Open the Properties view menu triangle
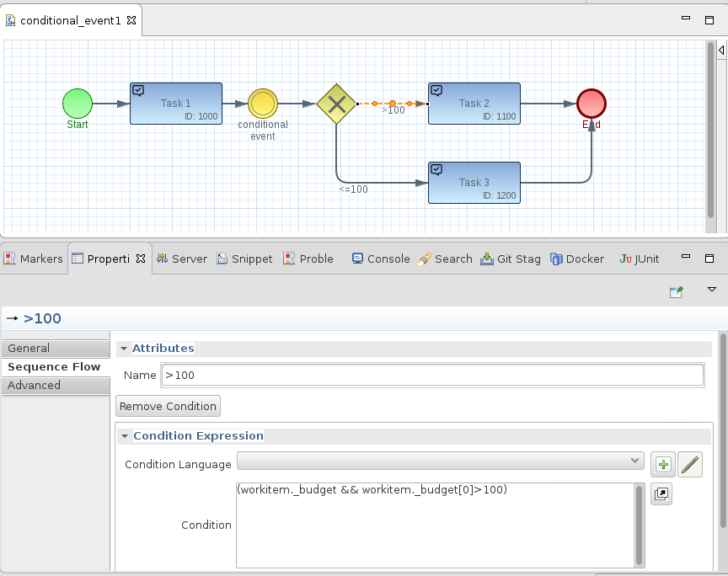 pyautogui.click(x=712, y=290)
